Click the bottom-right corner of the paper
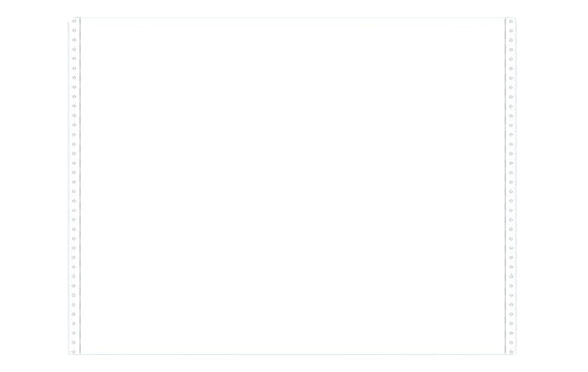Viewport: 588px width, 372px height. [516, 354]
